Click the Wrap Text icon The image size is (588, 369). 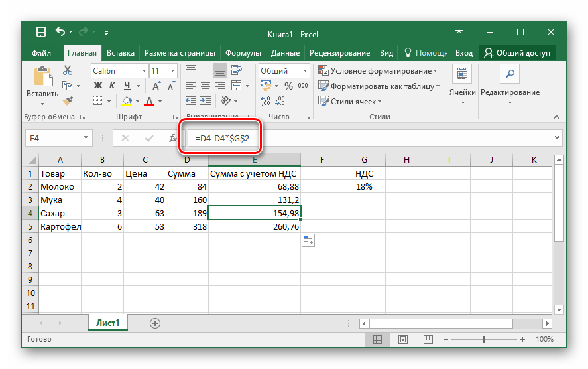tap(236, 70)
